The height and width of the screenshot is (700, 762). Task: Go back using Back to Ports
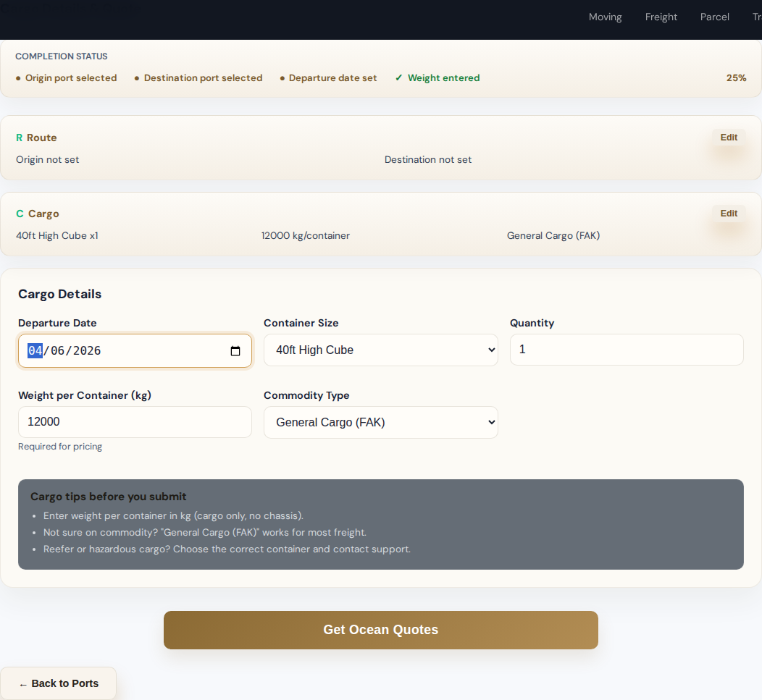pyautogui.click(x=59, y=683)
